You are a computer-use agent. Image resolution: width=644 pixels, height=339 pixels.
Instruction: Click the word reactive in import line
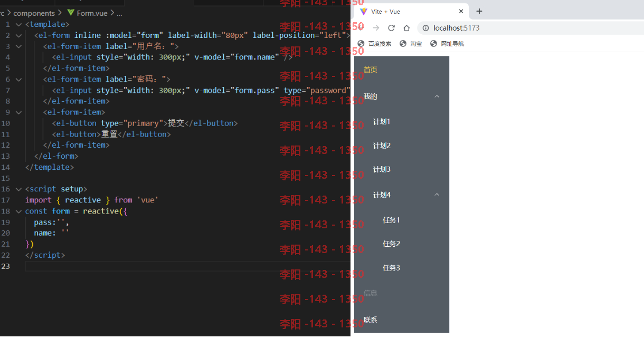[83, 200]
